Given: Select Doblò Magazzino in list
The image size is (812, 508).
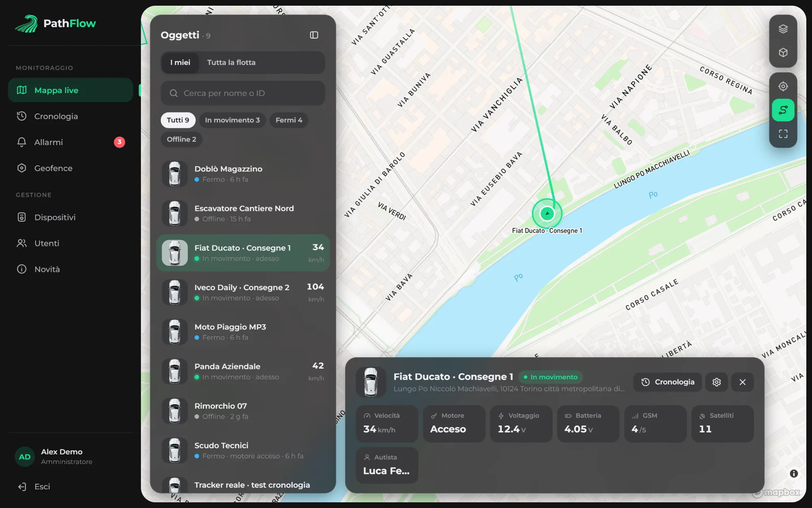Looking at the screenshot, I should pos(243,174).
